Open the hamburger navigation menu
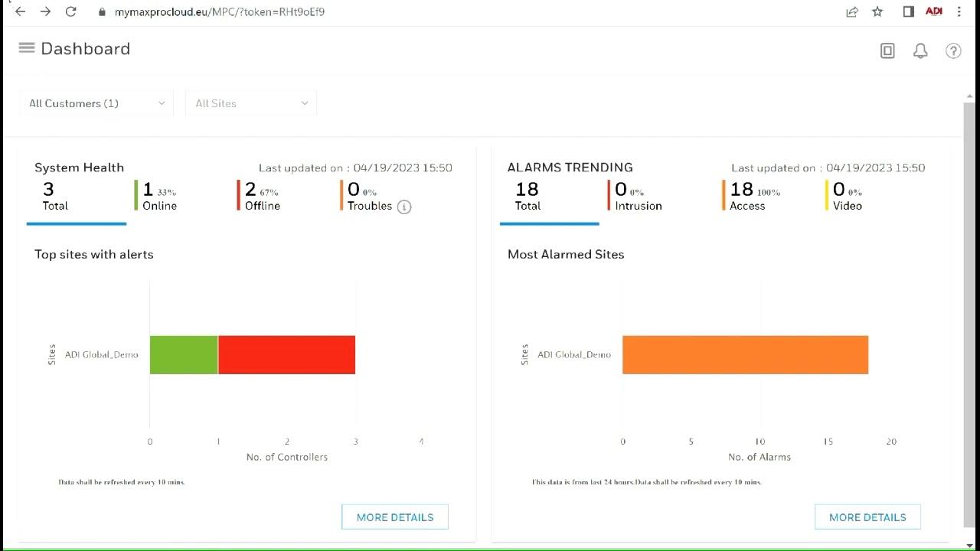This screenshot has width=980, height=551. pos(27,48)
